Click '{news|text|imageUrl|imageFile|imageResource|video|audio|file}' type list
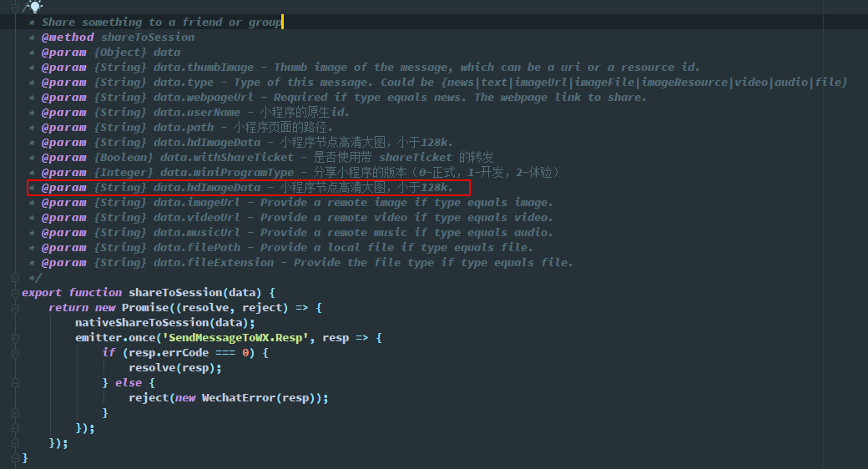 [x=643, y=82]
